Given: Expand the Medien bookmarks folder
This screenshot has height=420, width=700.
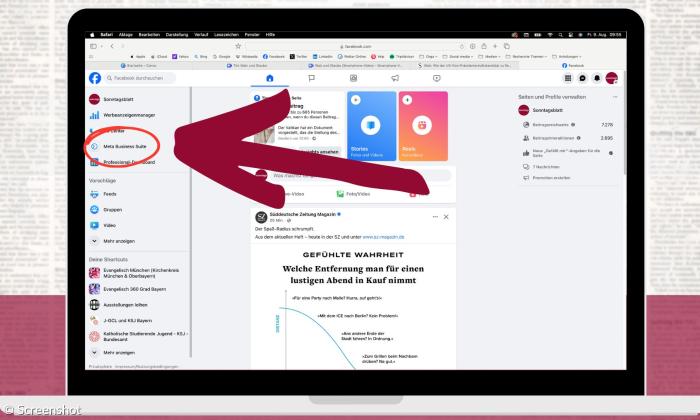Looking at the screenshot, I should pos(489,57).
